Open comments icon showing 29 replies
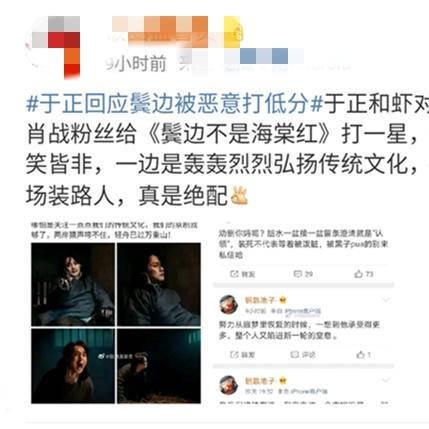Viewport: 429px width, 429px height. [x=297, y=274]
